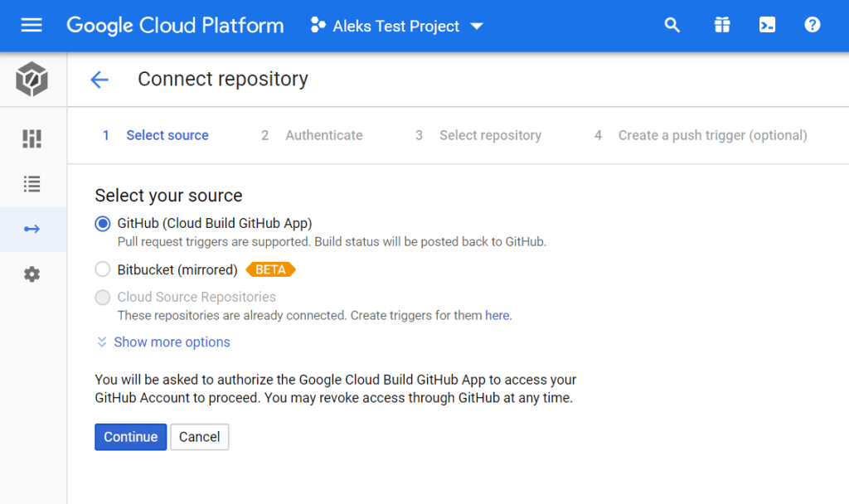The height and width of the screenshot is (504, 849).
Task: Open the products grid icon
Action: [x=721, y=25]
